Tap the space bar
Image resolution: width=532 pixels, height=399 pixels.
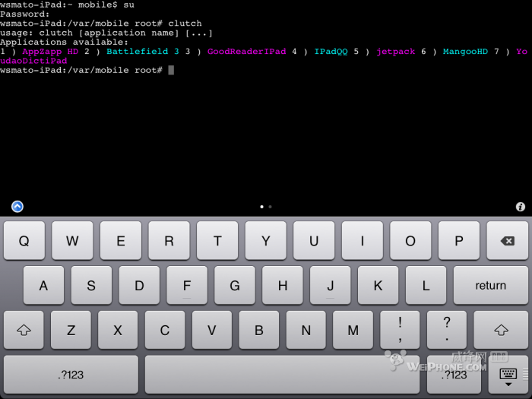click(282, 375)
